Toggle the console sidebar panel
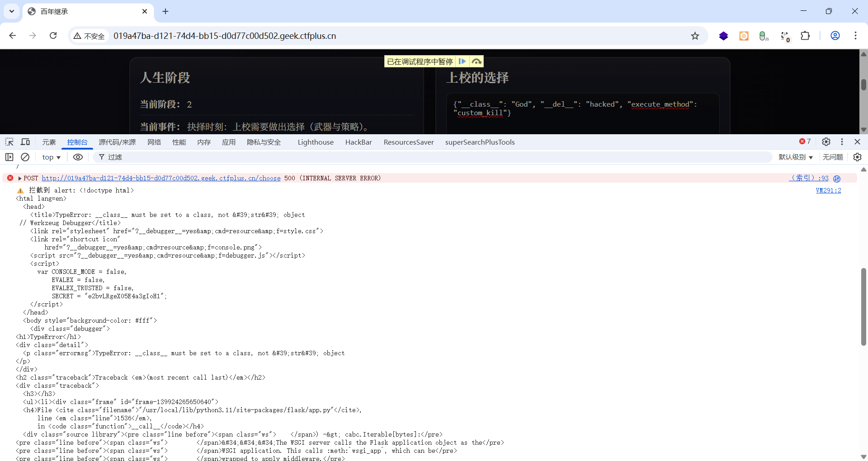The image size is (868, 461). pos(9,157)
